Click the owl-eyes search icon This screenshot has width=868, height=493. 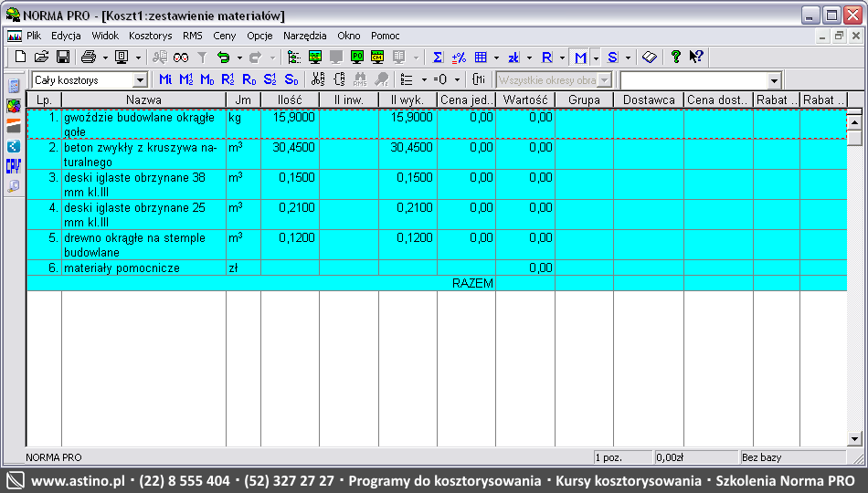(181, 57)
